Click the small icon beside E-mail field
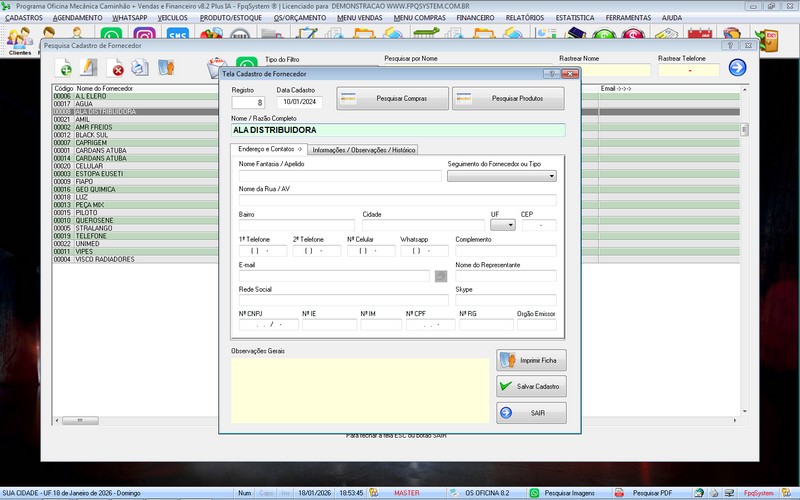The height and width of the screenshot is (500, 800). click(x=441, y=276)
